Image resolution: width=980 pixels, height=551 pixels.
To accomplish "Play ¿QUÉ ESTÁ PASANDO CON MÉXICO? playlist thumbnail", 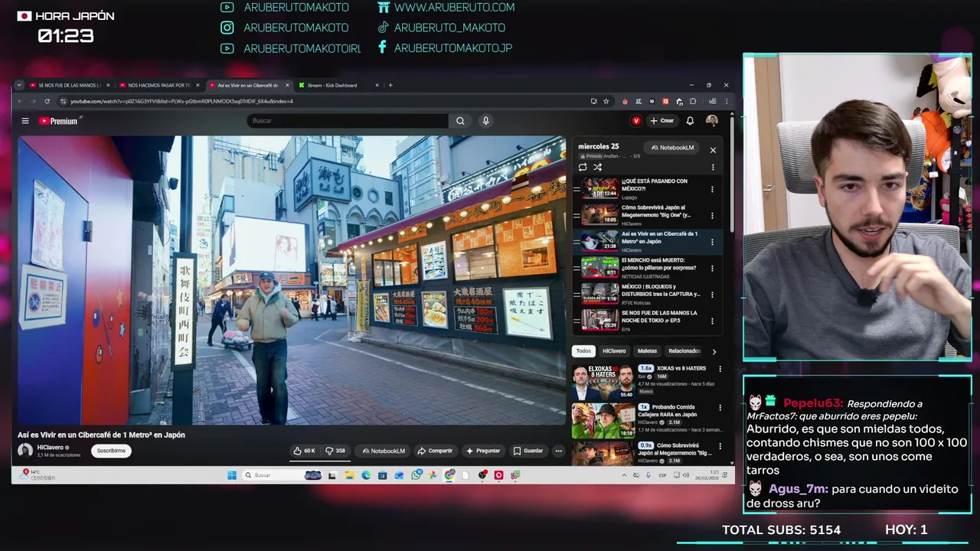I will coord(599,189).
